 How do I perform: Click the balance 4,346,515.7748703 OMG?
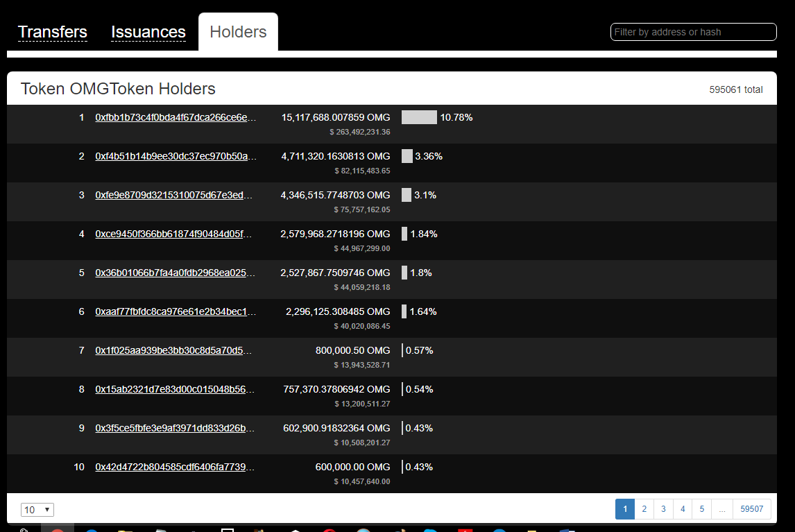click(x=335, y=196)
